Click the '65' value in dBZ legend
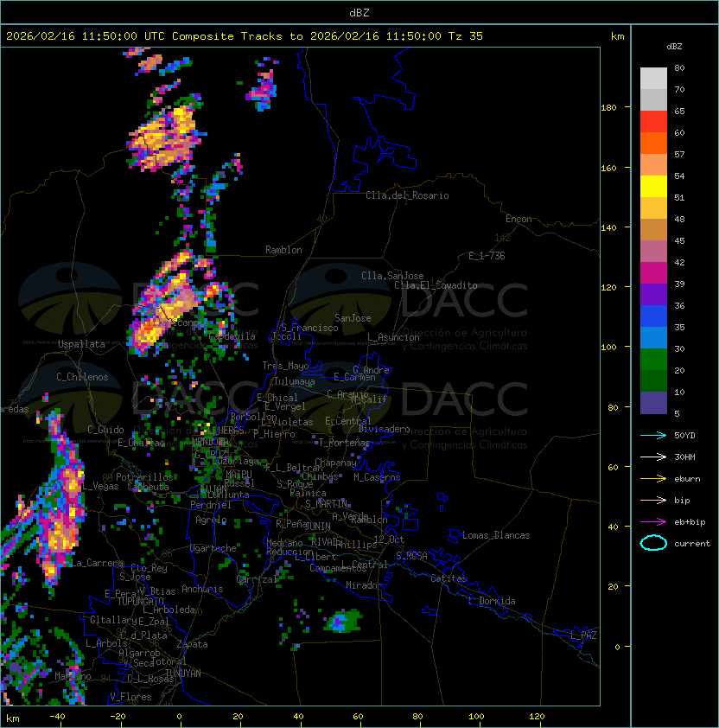Screen dimensions: 719x728 (679, 111)
